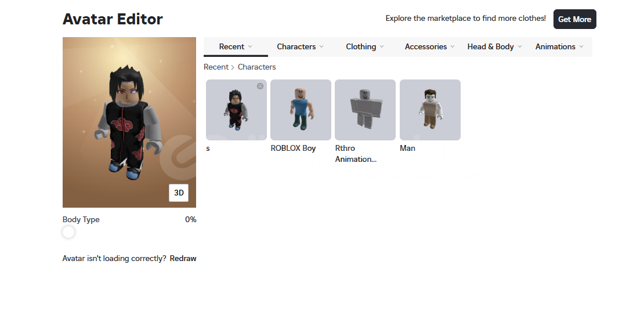Expand the Accessories tab chevron
This screenshot has height=315, width=644.
tap(453, 46)
